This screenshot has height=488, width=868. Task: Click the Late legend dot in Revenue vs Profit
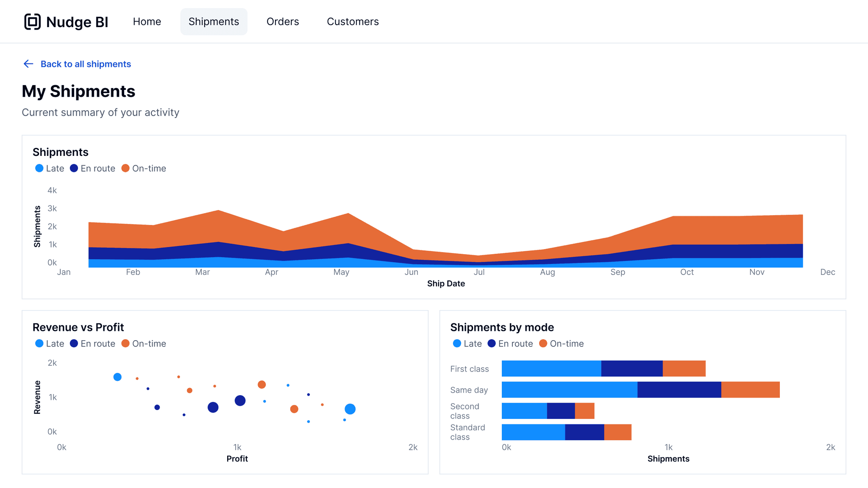39,344
